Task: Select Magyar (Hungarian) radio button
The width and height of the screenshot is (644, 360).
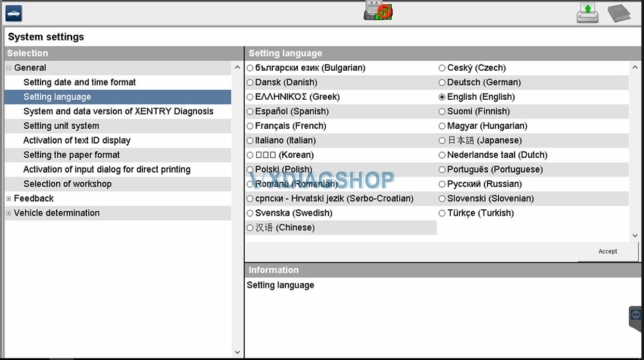Action: coord(442,126)
